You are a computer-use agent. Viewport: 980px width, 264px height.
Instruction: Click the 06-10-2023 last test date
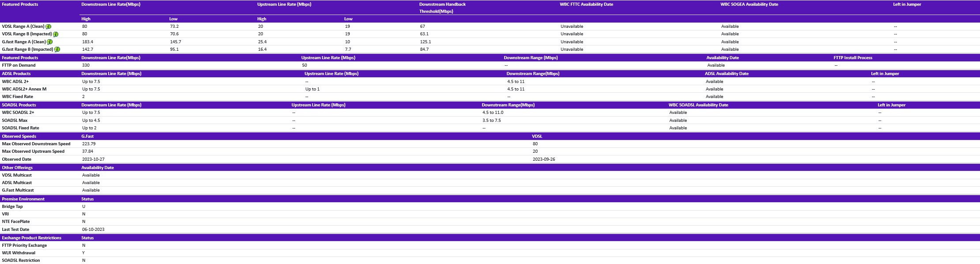[93, 230]
